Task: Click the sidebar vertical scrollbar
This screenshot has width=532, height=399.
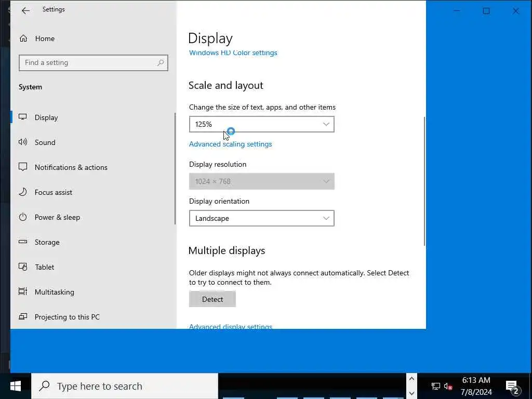Action: (x=175, y=169)
